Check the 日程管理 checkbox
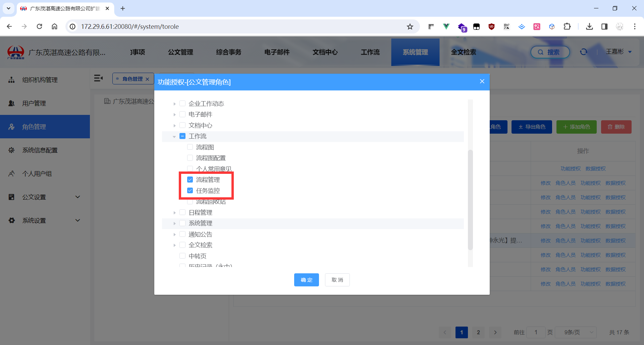This screenshot has width=644, height=345. 182,212
